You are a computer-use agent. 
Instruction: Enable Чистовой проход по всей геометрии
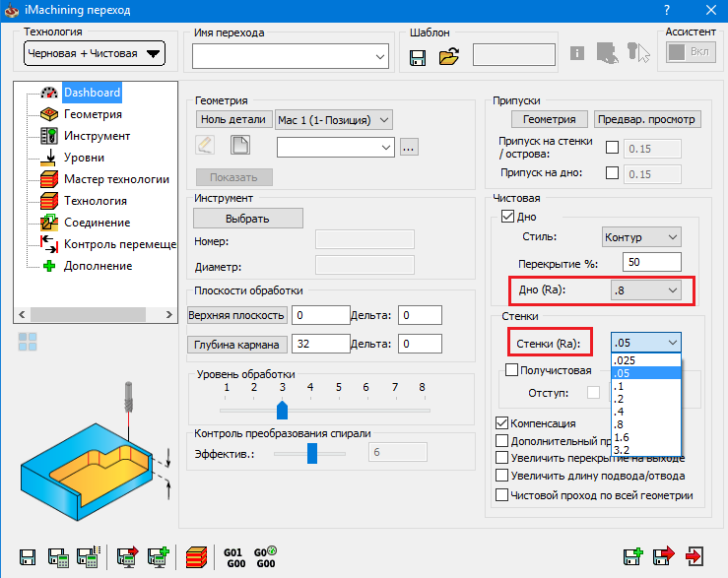click(x=501, y=495)
